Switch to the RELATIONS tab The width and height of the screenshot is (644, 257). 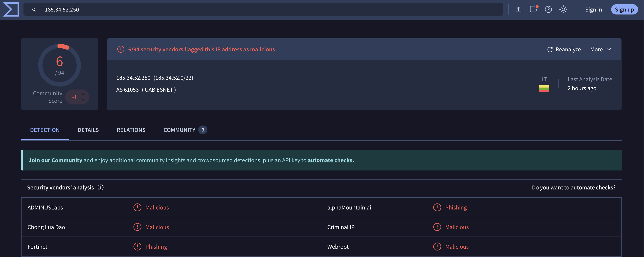(x=131, y=130)
